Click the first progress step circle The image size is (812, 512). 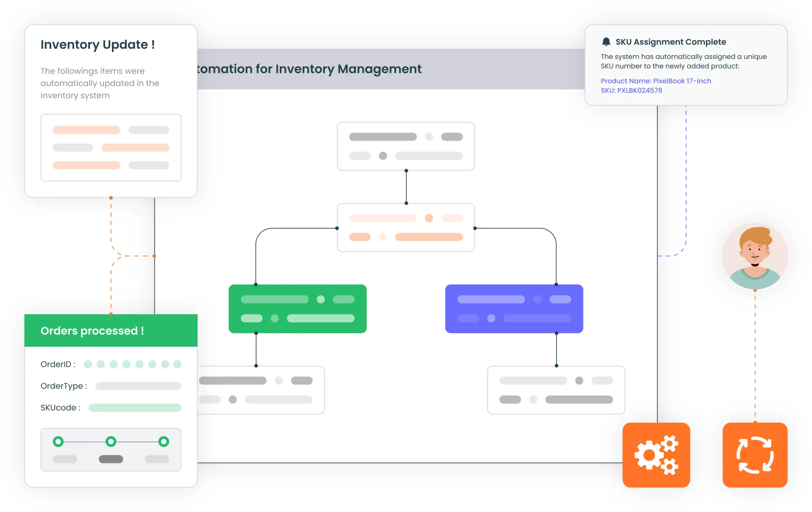[58, 441]
